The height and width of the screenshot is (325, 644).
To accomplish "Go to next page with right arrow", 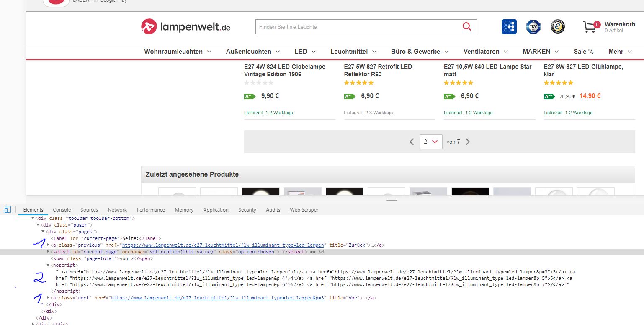I will click(468, 142).
